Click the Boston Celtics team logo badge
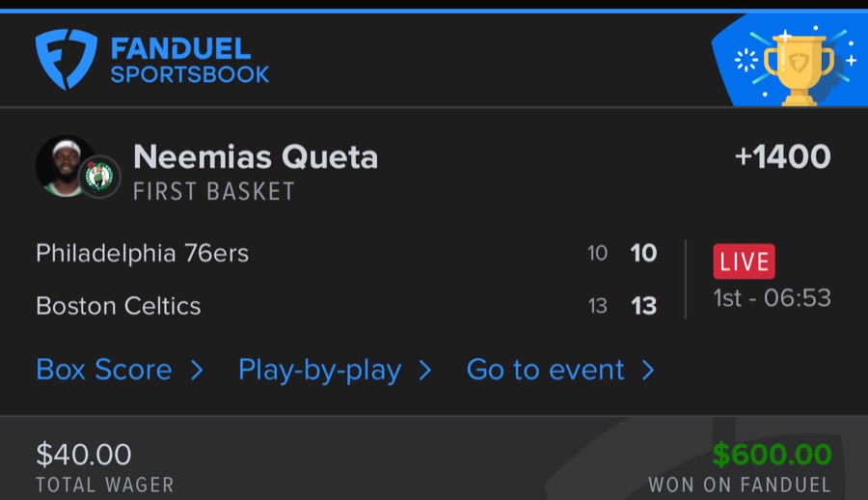The height and width of the screenshot is (500, 868). point(98,177)
